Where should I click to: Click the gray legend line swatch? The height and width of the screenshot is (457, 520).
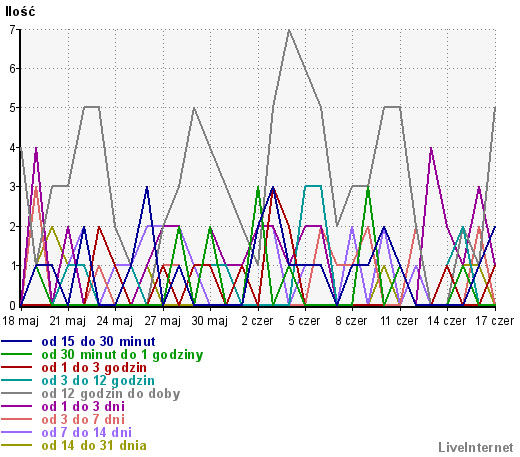coord(17,394)
